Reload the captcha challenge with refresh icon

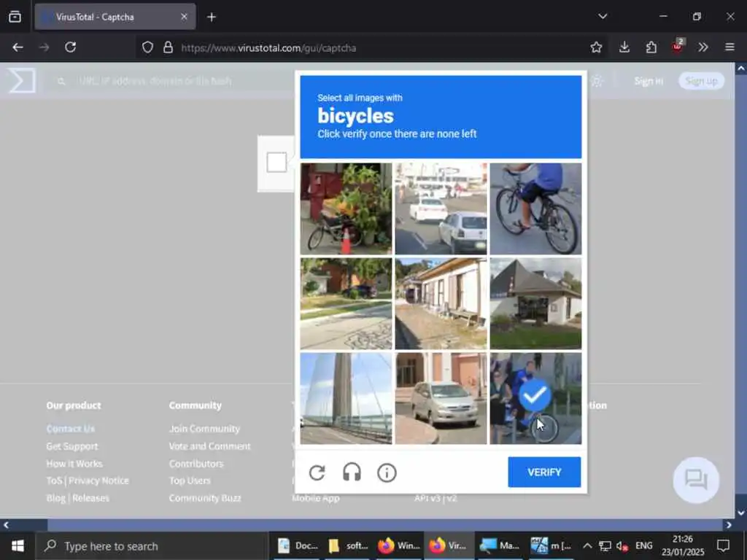click(317, 472)
